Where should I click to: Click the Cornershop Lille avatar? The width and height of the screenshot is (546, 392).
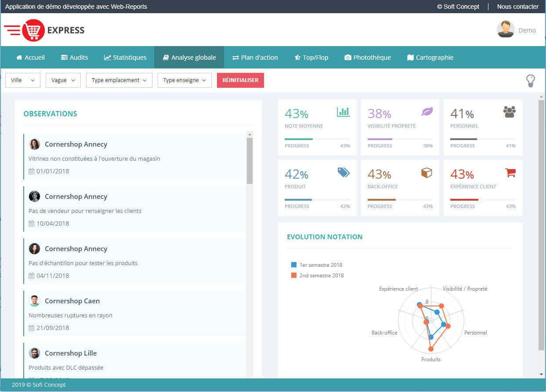[x=34, y=353]
